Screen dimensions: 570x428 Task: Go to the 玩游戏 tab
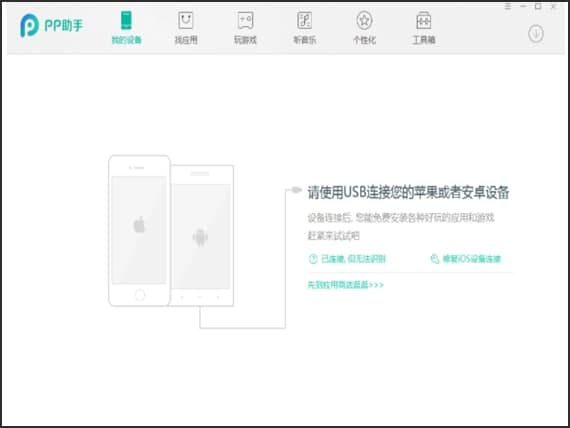[x=245, y=28]
